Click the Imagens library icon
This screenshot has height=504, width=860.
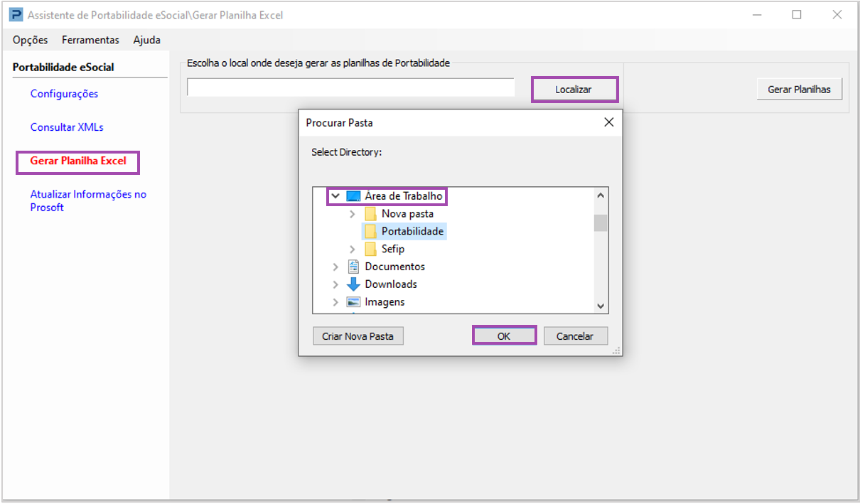[x=353, y=302]
